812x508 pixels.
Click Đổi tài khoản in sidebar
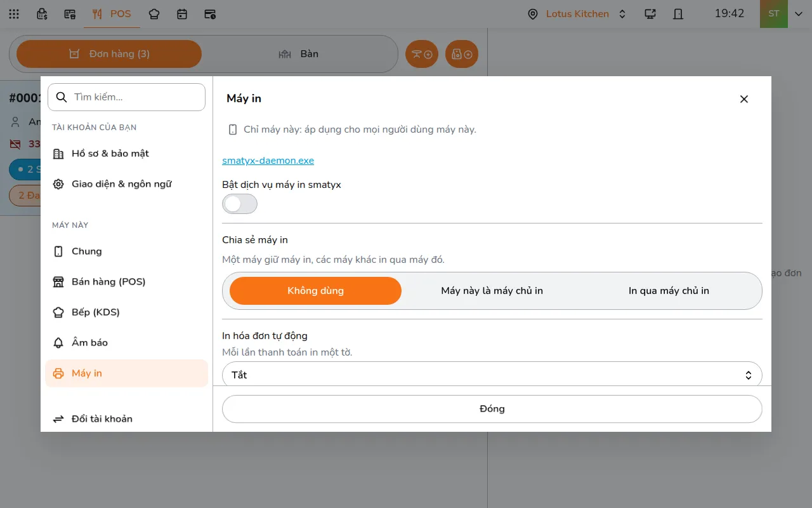[127, 419]
